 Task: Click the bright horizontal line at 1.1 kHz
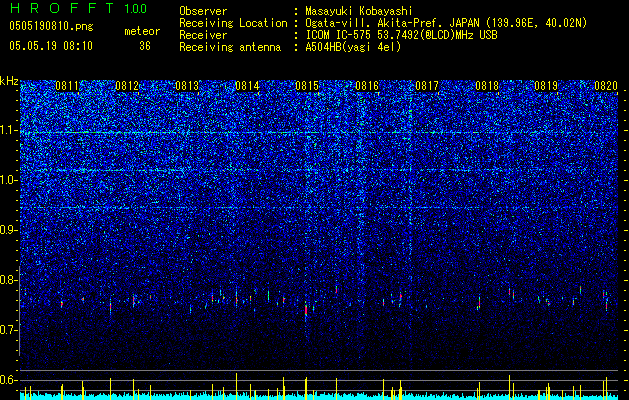click(x=319, y=132)
